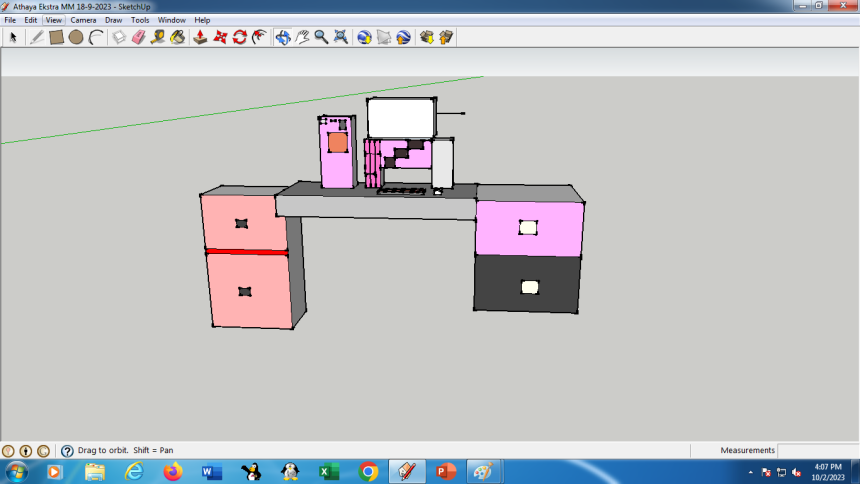Select the Move tool

point(220,37)
